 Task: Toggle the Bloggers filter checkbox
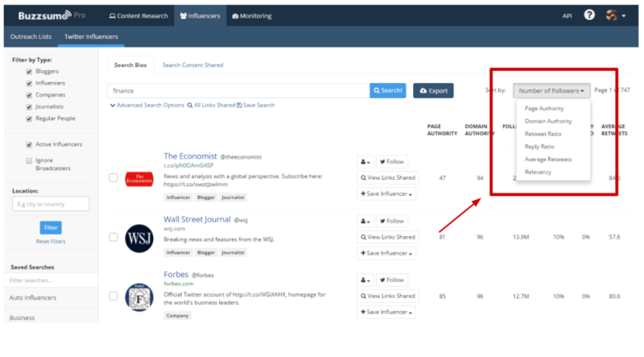pyautogui.click(x=29, y=72)
